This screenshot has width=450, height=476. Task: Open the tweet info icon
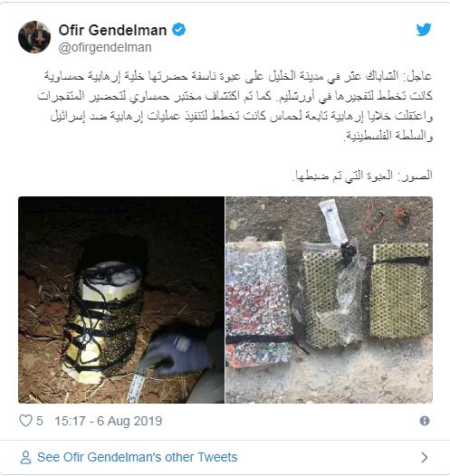pos(425,421)
